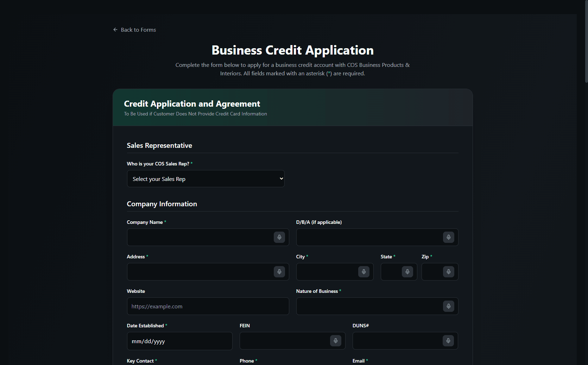The image size is (588, 365).
Task: Click the microphone icon in D/B/A field
Action: 448,237
